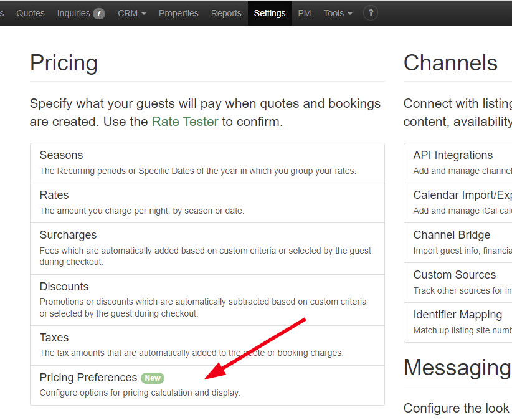Open the Seasons pricing section
The image size is (512, 420).
[61, 155]
